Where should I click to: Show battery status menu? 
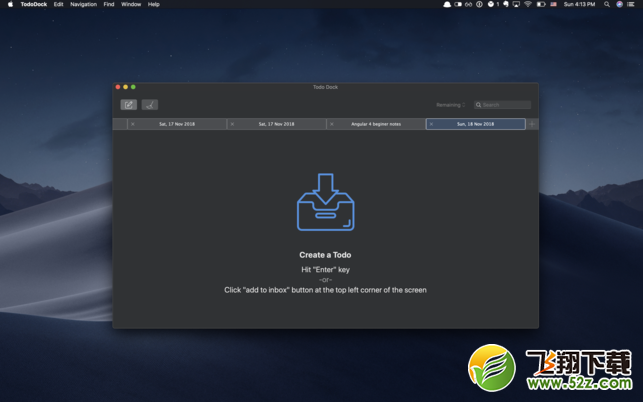coord(541,4)
